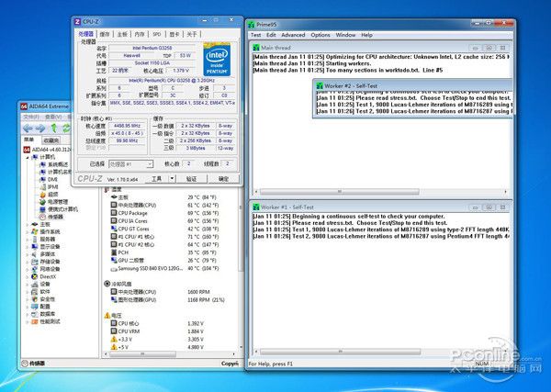551x392 pixels.
Task: Click the Worker #1 Self-Test window icon
Action: click(256, 207)
